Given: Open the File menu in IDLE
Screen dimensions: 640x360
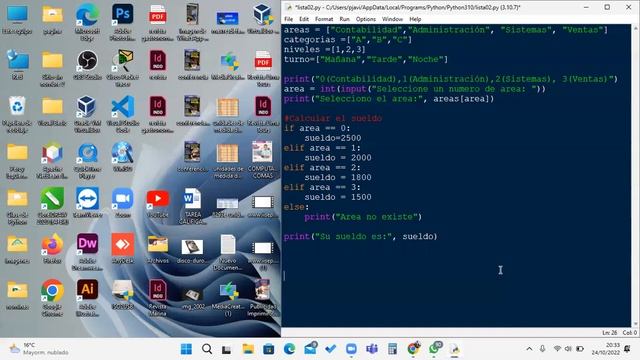Looking at the screenshot, I should coord(289,19).
